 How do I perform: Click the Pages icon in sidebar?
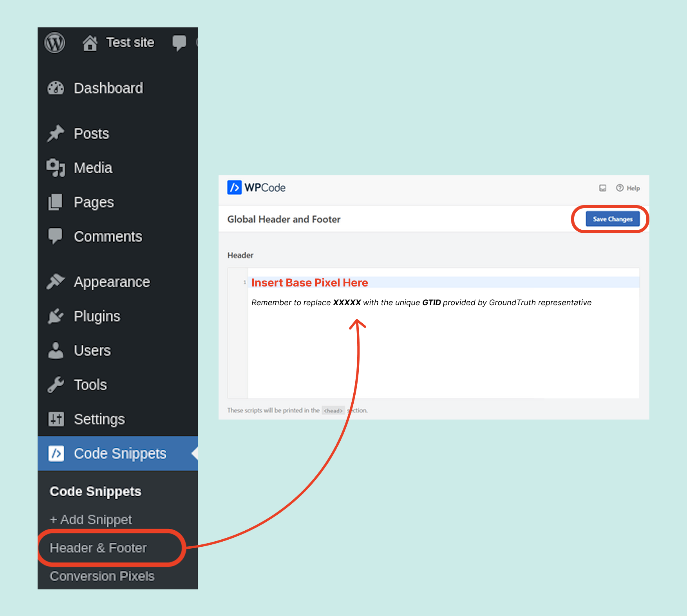coord(55,202)
